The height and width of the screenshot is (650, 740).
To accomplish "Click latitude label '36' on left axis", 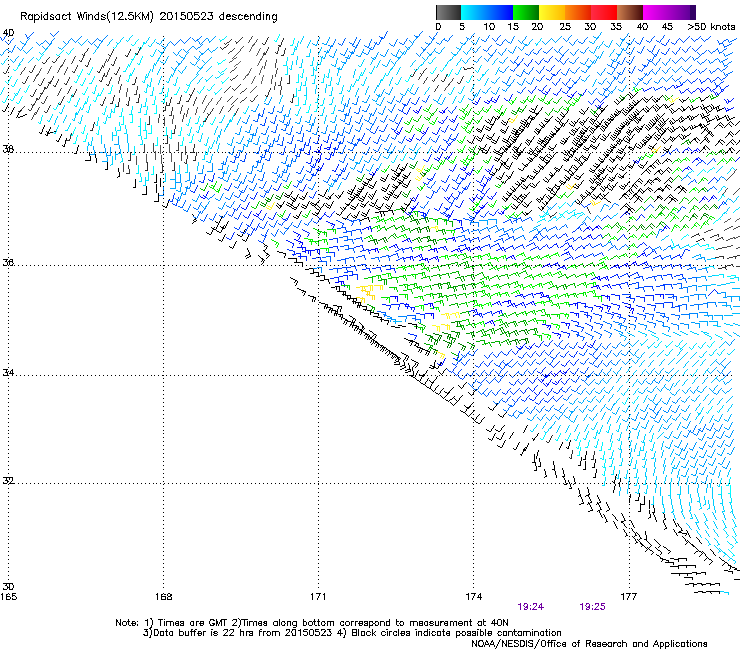I will [x=8, y=262].
